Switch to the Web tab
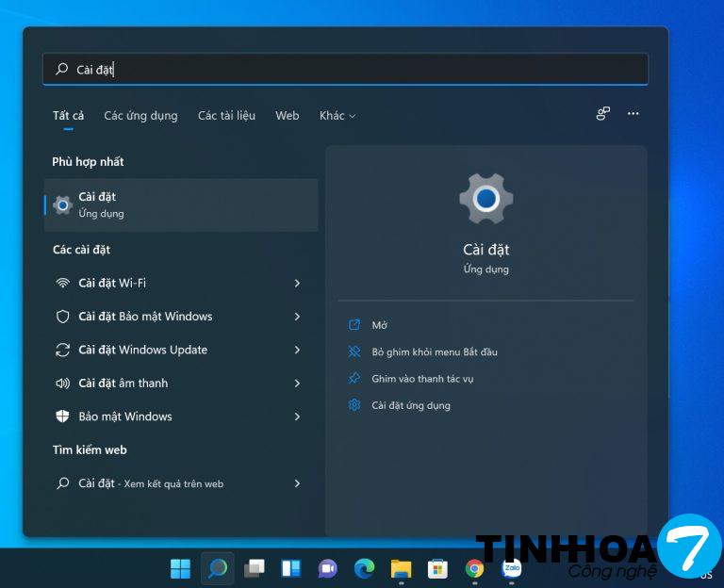The height and width of the screenshot is (588, 724). [287, 116]
